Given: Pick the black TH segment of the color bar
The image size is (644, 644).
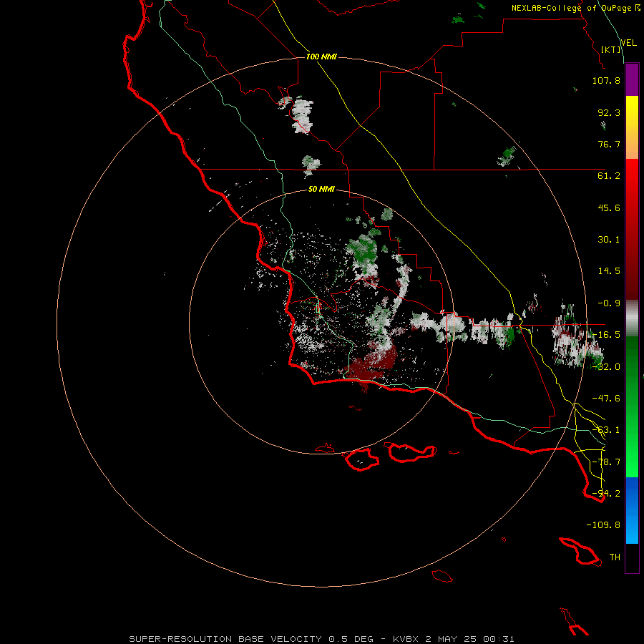Looking at the screenshot, I should pyautogui.click(x=632, y=558).
